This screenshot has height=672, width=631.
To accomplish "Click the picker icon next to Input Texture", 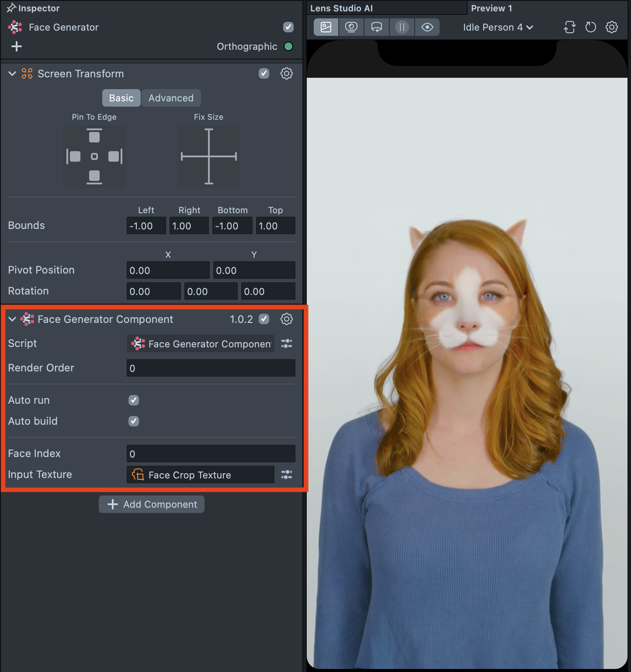I will (286, 475).
